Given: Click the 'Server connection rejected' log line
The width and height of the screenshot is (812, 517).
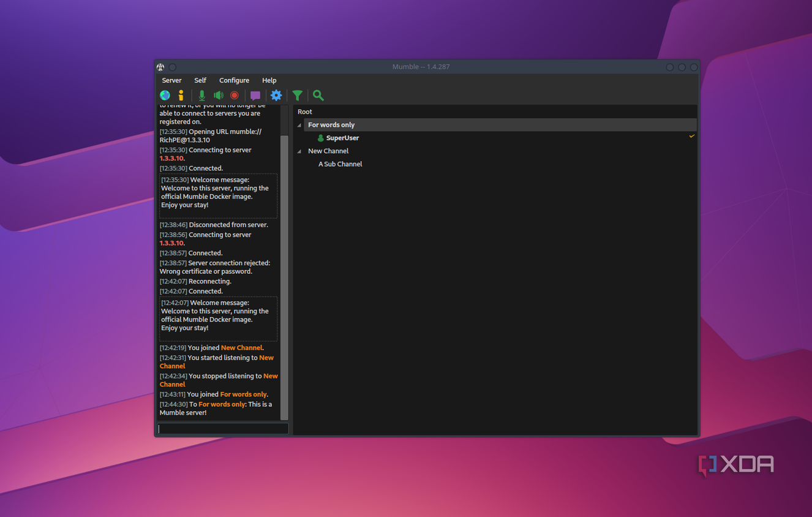Looking at the screenshot, I should pyautogui.click(x=215, y=267).
